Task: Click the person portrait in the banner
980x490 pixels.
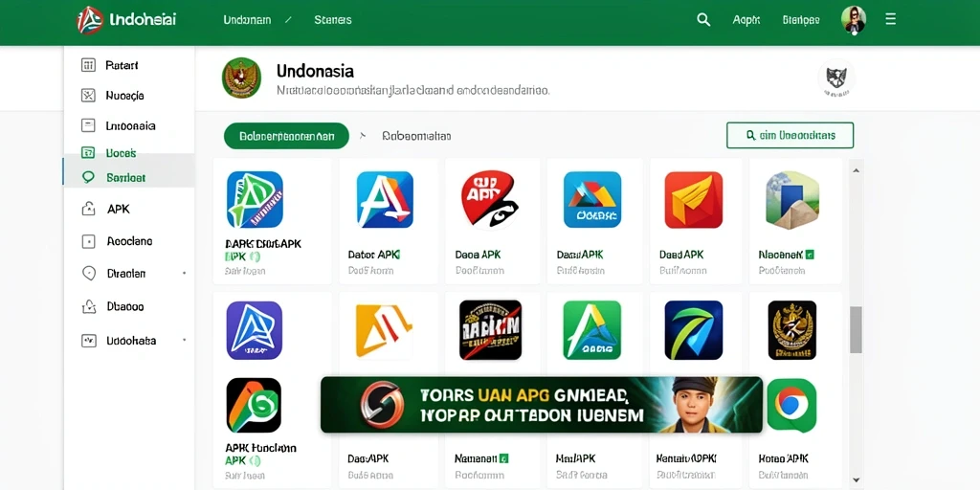Action: [691, 405]
